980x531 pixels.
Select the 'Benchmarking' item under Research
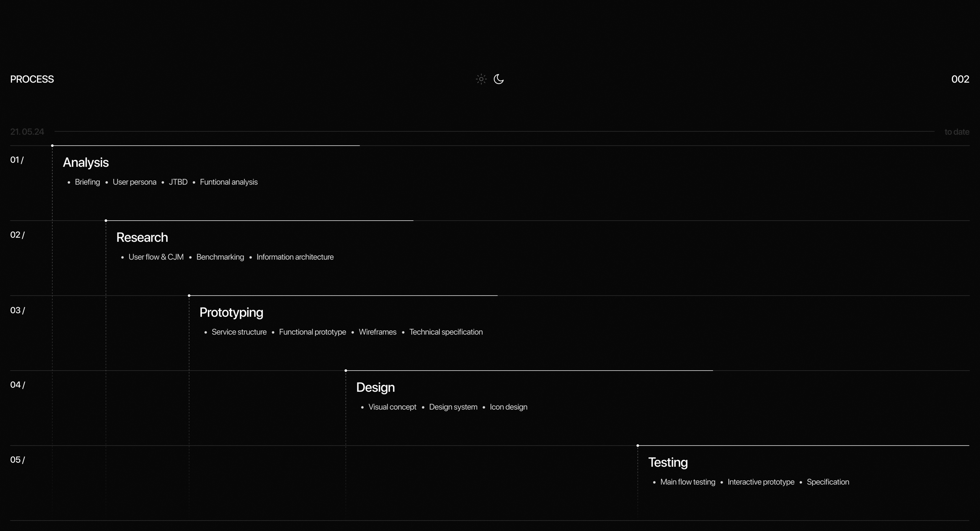[220, 257]
